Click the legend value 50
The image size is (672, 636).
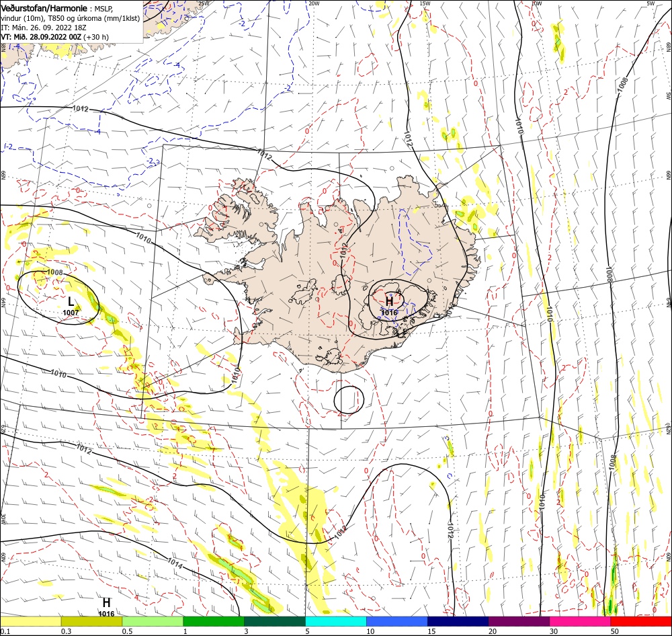click(615, 631)
